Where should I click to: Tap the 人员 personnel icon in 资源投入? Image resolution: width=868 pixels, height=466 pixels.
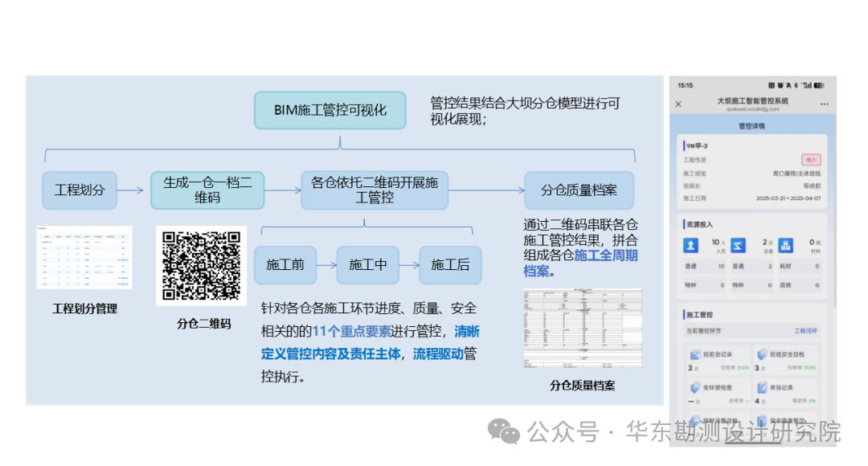(x=690, y=244)
